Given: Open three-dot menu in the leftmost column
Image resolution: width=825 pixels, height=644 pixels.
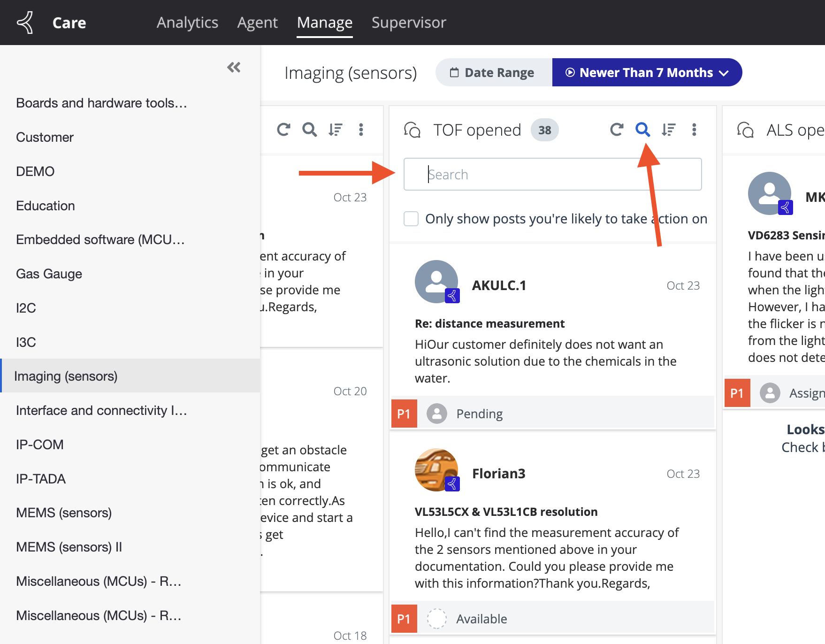Looking at the screenshot, I should 361,129.
